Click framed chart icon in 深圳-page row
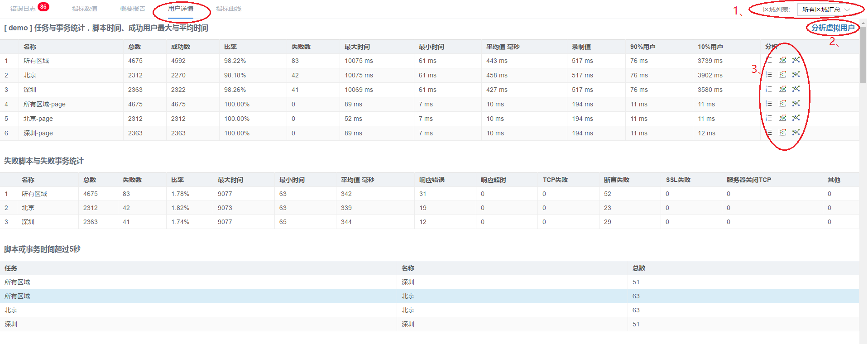Screen dimensions: 868x344 [782, 133]
